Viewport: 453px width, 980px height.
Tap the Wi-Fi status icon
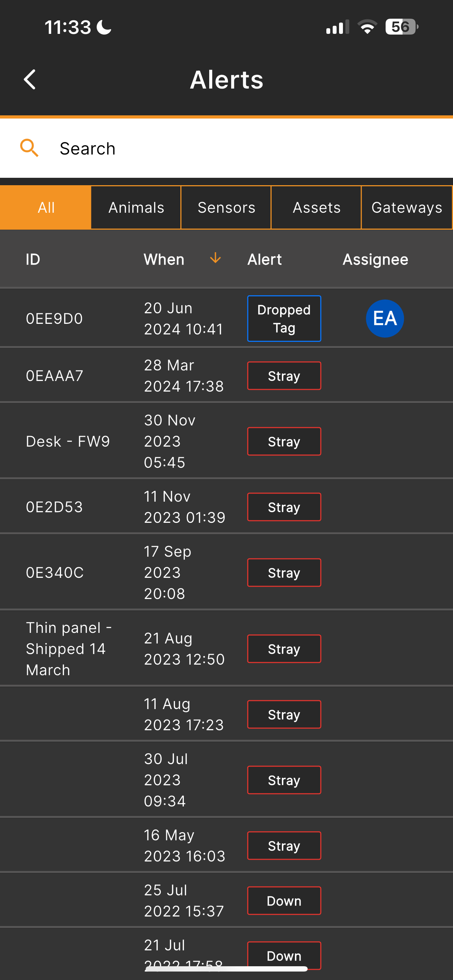367,27
